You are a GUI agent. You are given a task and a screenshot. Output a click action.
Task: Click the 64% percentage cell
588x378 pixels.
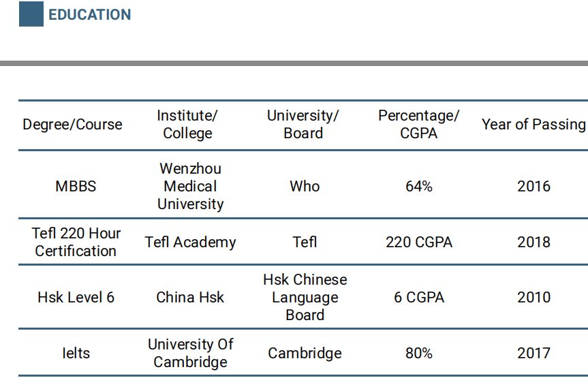(418, 186)
